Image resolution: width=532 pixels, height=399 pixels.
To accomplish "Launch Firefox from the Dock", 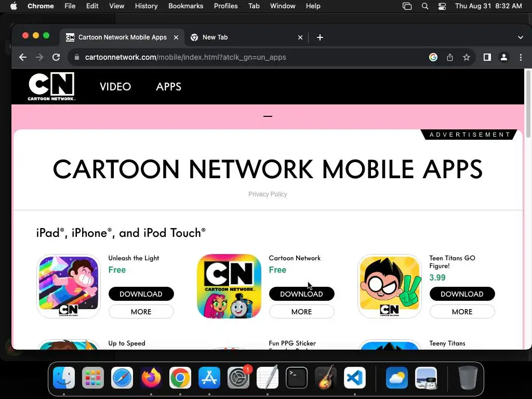I will coord(151,378).
